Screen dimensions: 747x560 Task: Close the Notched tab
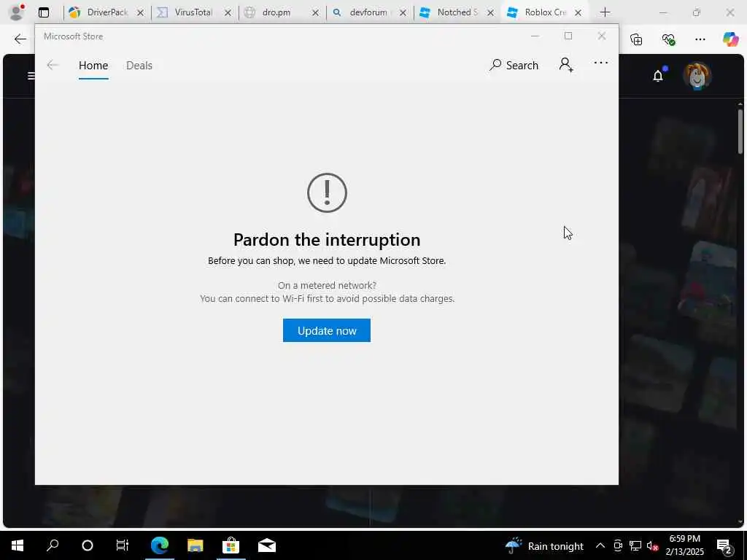coord(490,13)
